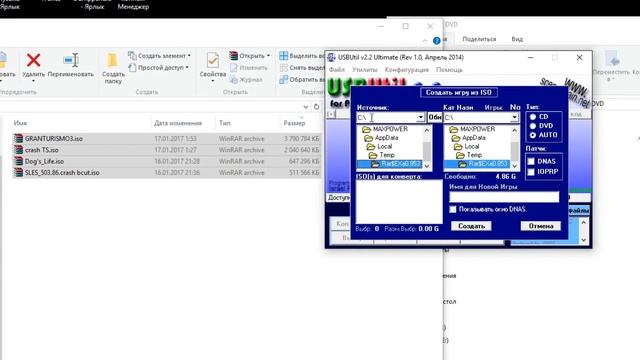Select the AUTO type radio button
Screen dimensions: 640x360
point(533,135)
